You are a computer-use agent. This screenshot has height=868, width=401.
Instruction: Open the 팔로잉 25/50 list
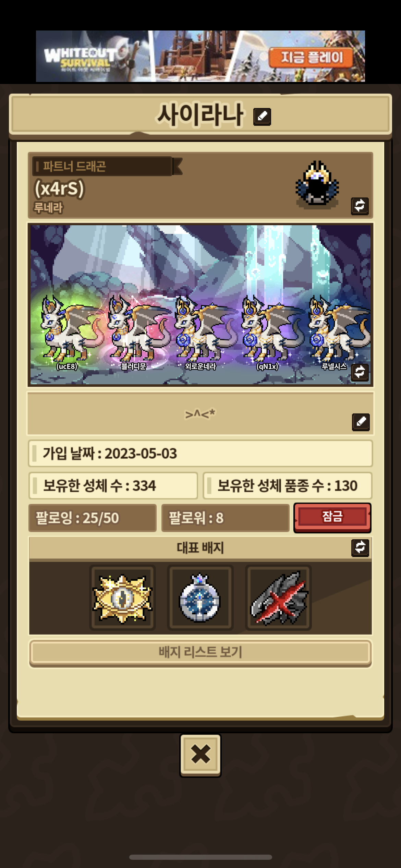(x=93, y=518)
